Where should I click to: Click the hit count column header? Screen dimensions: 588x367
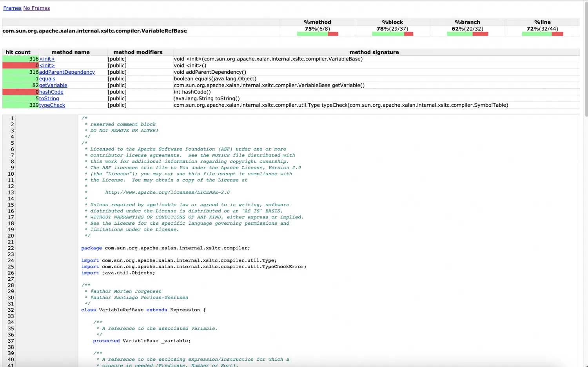(18, 52)
